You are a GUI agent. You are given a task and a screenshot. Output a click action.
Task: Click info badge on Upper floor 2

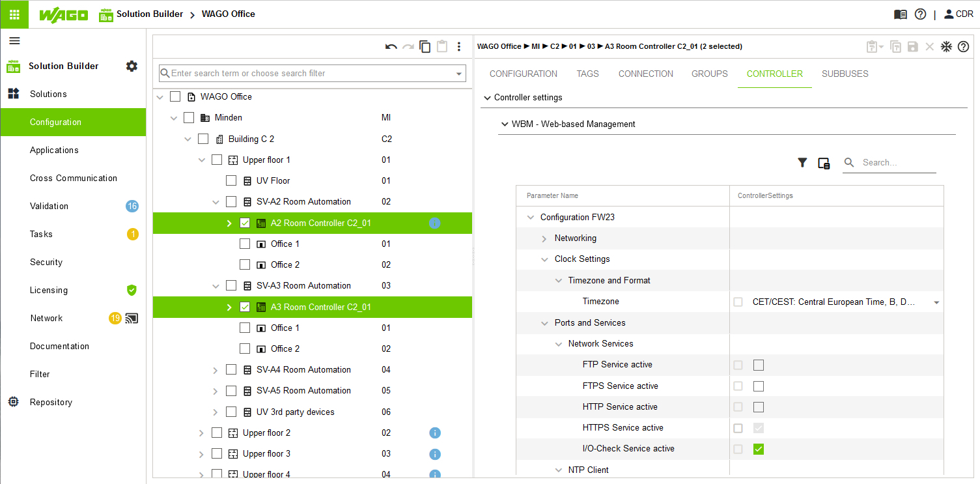pos(435,433)
